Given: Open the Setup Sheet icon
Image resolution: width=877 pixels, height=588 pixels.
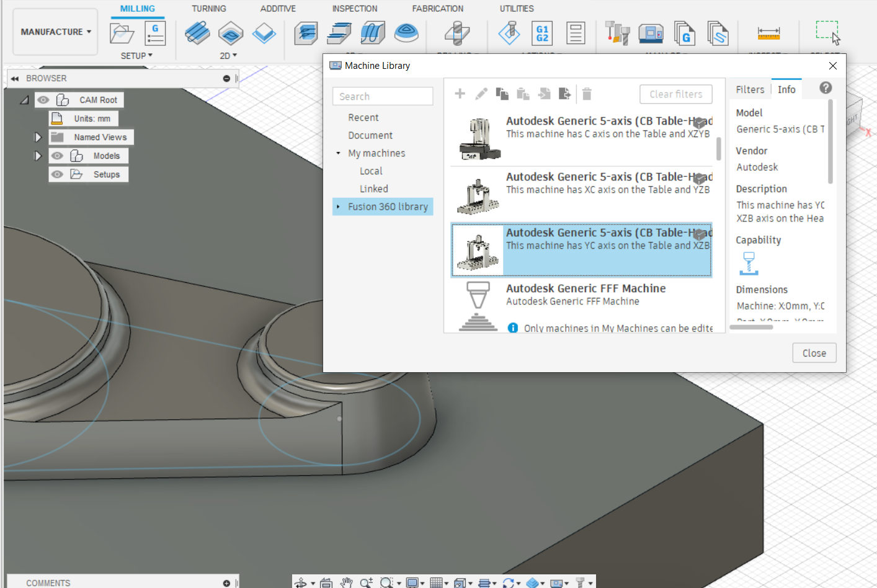Looking at the screenshot, I should click(576, 33).
